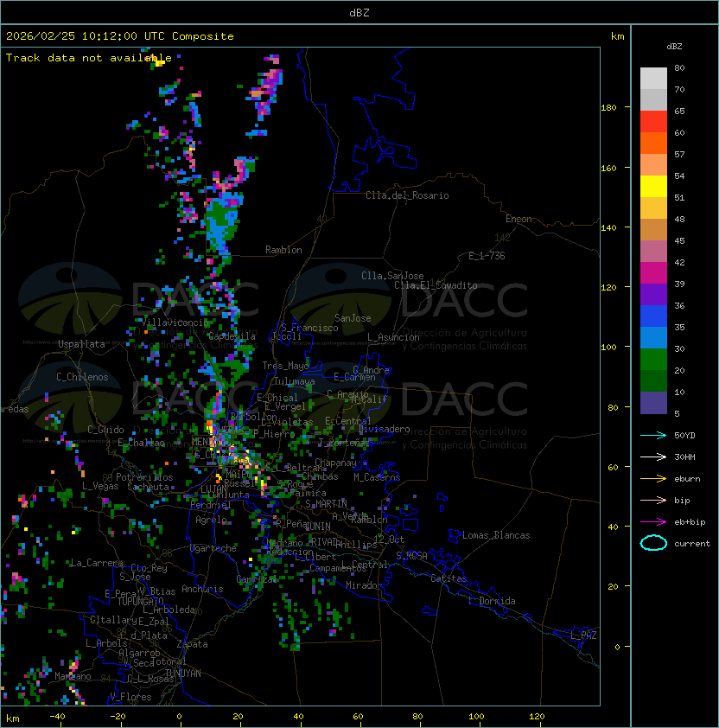Click the 'S_MARTIN' map label
Viewport: 719px width, 728px height.
[327, 504]
